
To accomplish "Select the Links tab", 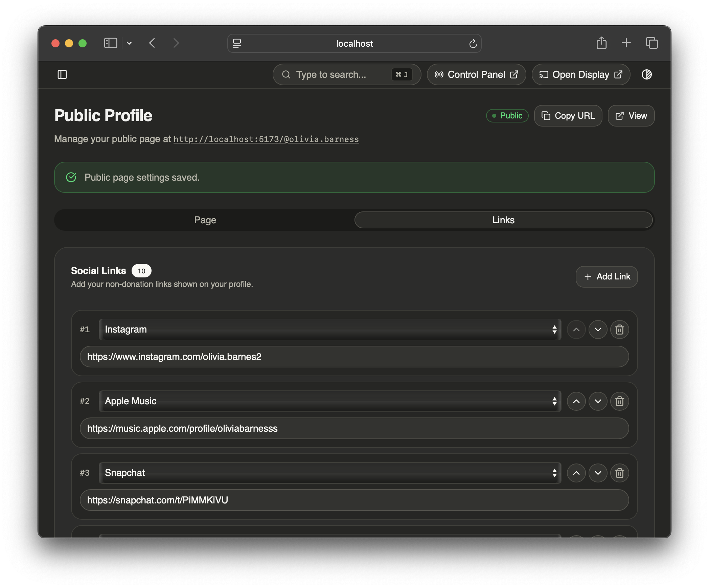I will pos(503,220).
